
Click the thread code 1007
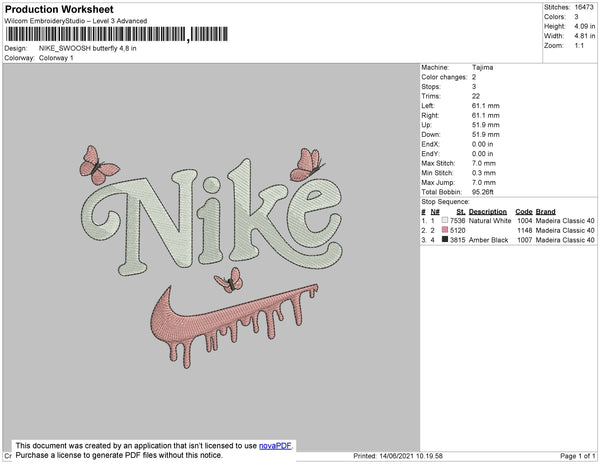[x=524, y=240]
